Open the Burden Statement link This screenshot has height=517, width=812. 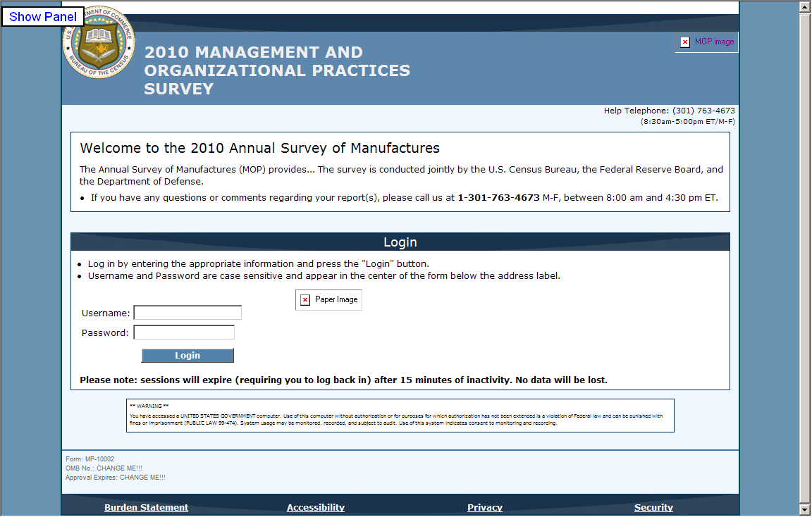click(x=146, y=507)
